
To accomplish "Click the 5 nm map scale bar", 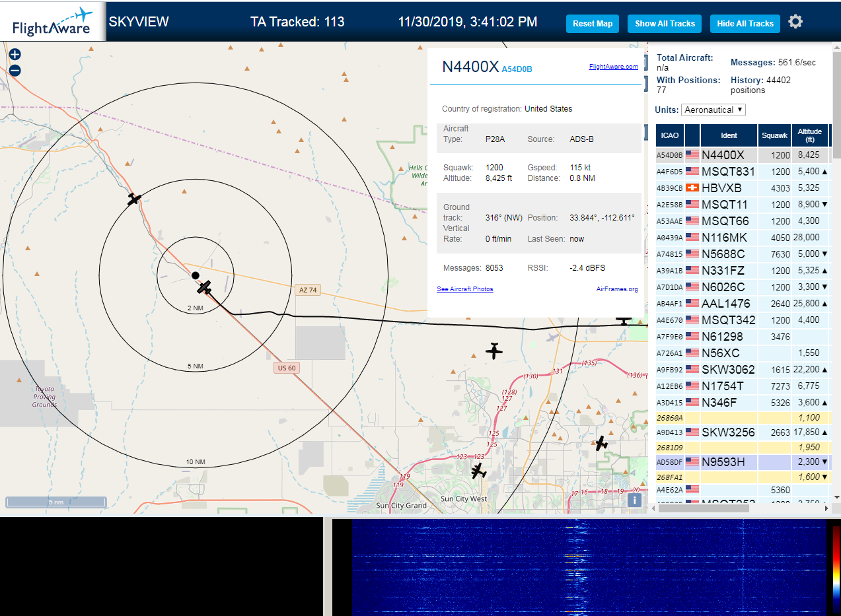I will click(x=56, y=502).
